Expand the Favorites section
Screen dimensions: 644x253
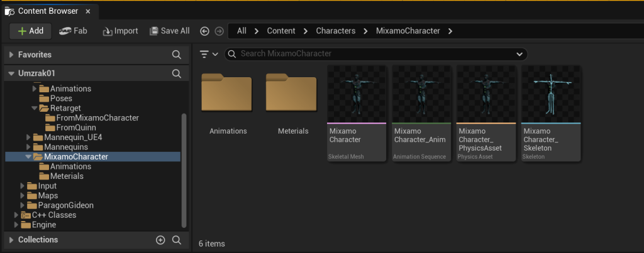[11, 55]
